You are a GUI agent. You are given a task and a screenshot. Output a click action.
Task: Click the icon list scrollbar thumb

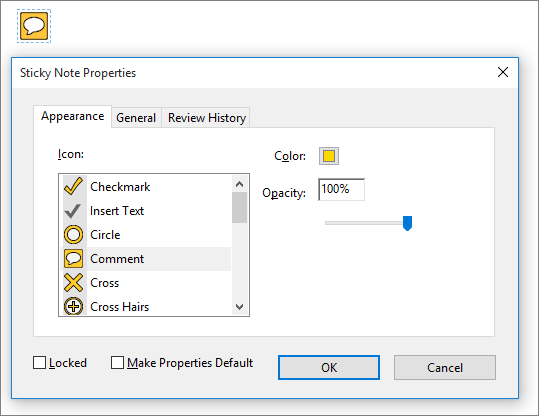(240, 208)
